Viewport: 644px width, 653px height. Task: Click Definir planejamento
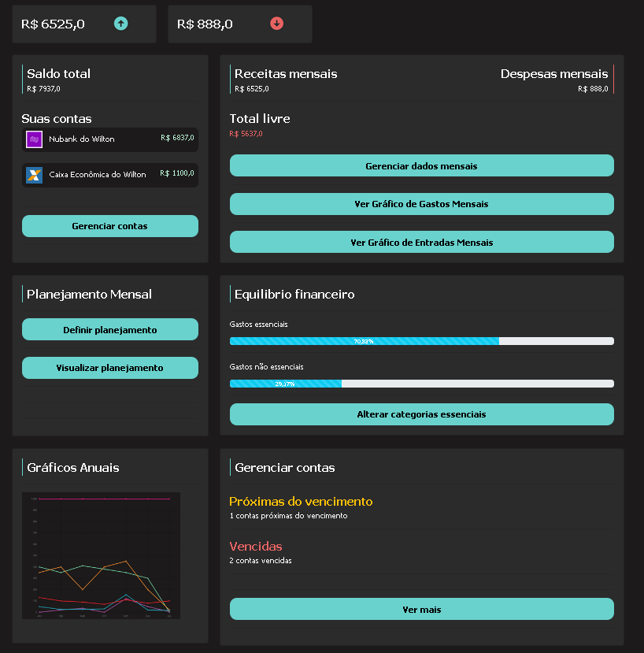(109, 329)
